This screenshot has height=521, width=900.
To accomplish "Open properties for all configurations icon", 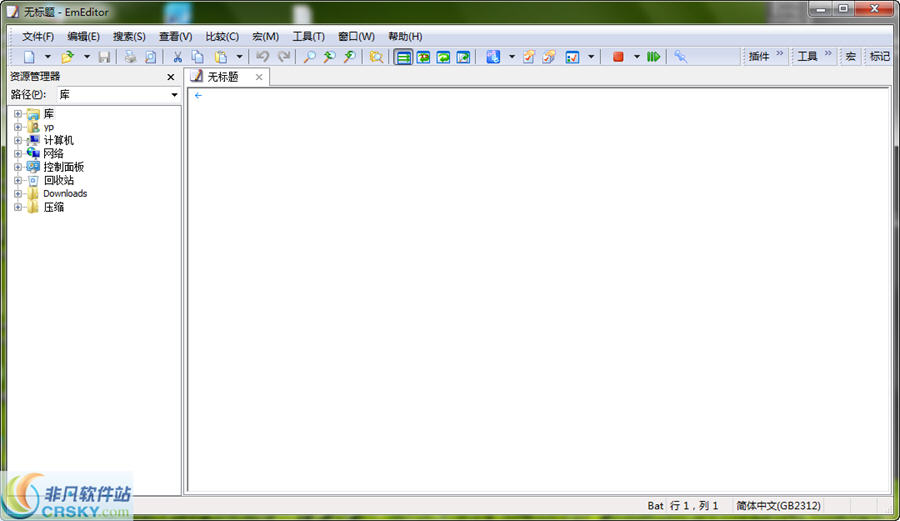I will [549, 57].
